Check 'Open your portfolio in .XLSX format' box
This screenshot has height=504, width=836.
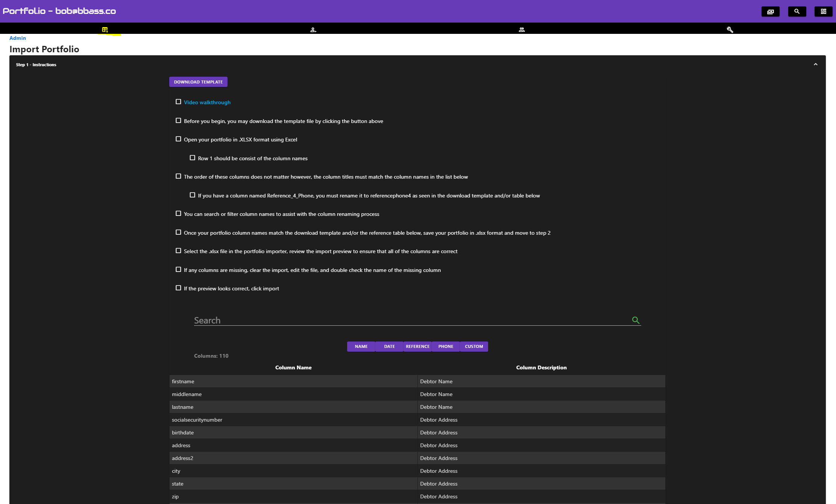click(178, 139)
